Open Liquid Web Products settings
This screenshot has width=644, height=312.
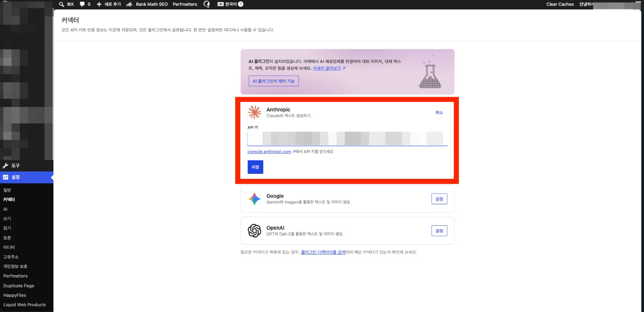point(24,305)
